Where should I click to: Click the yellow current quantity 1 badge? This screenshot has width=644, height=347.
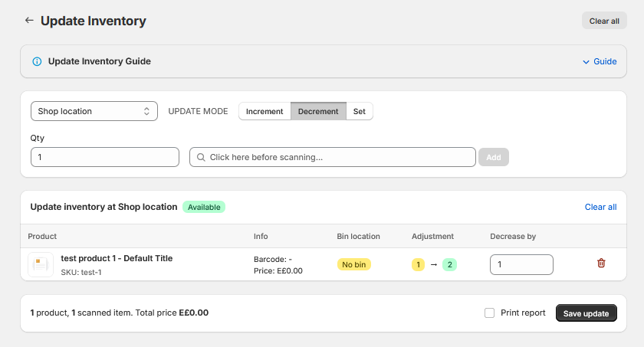pyautogui.click(x=418, y=264)
